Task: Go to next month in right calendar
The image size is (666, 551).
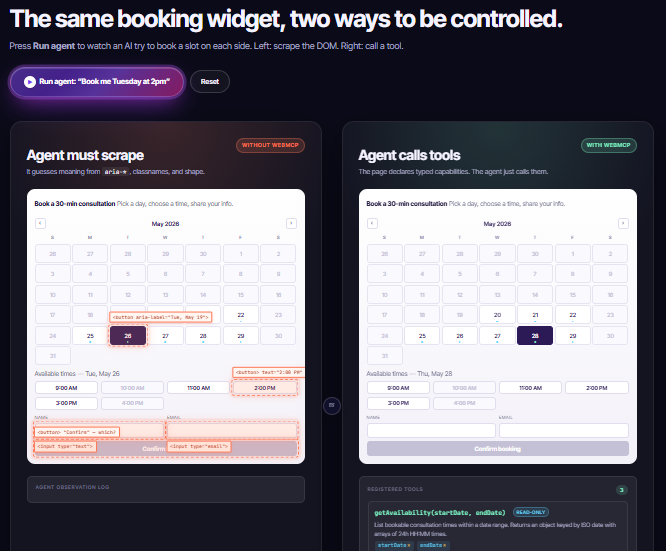Action: point(623,223)
